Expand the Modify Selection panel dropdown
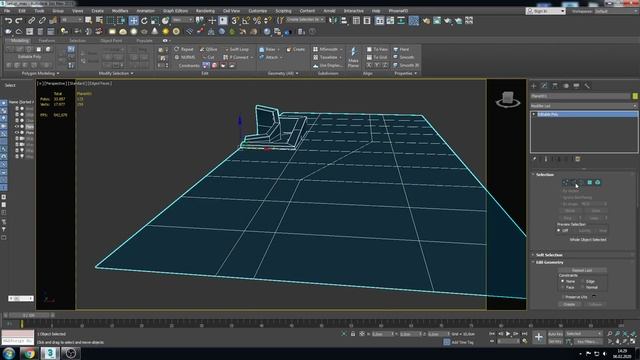Image resolution: width=640 pixels, height=360 pixels. (x=116, y=73)
